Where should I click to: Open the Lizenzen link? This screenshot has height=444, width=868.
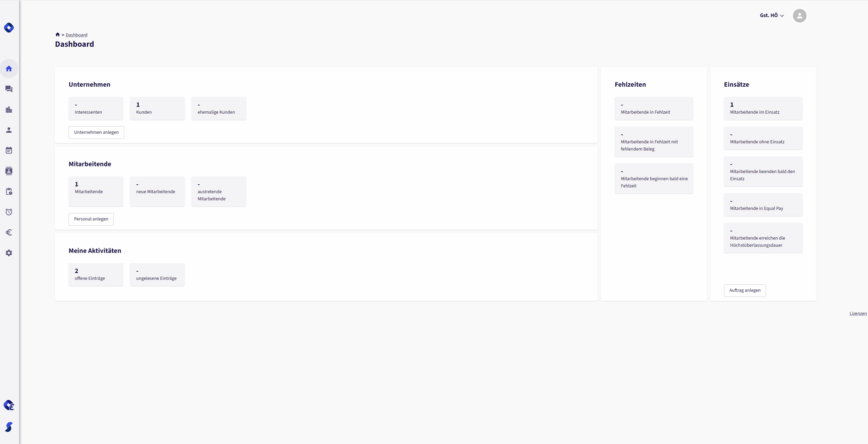[x=858, y=313]
